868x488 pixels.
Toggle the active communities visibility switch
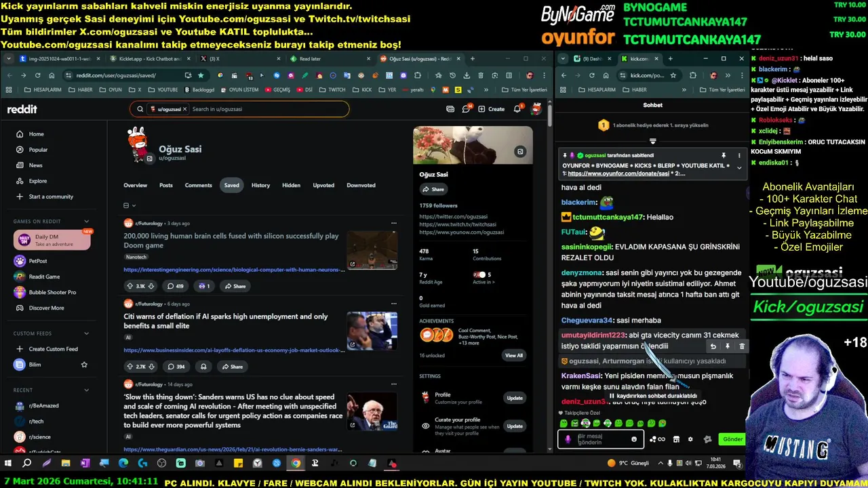(479, 274)
